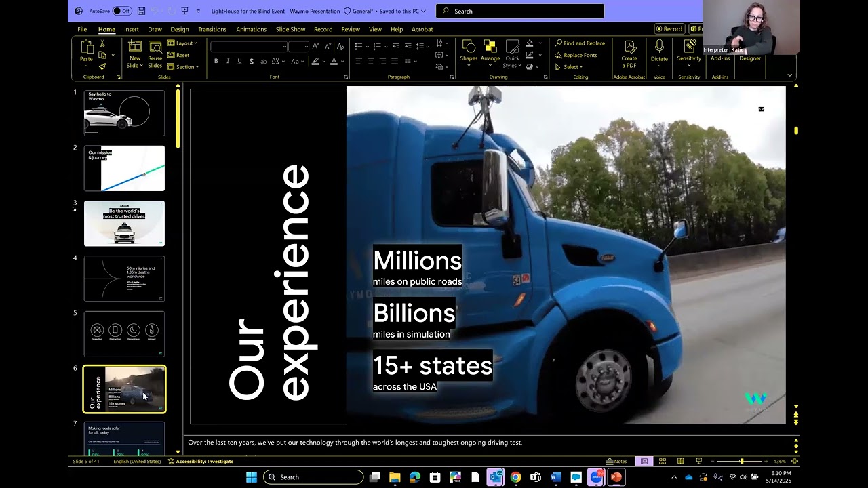Open the Sensitivity label icon
Image resolution: width=868 pixels, height=488 pixels.
(689, 46)
